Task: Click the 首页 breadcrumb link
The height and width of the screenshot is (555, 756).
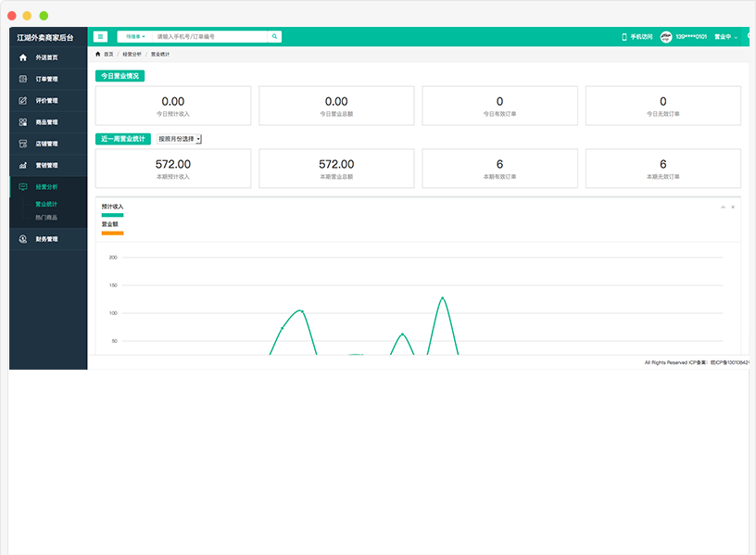Action: [x=108, y=54]
